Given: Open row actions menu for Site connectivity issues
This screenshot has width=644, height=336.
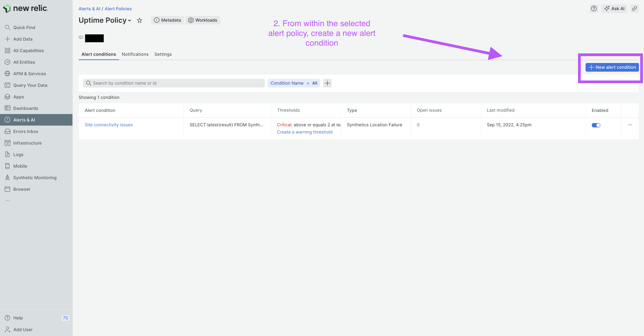Looking at the screenshot, I should (x=630, y=125).
